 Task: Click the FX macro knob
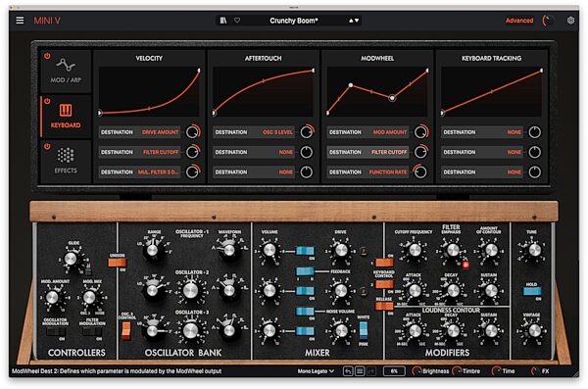point(535,371)
